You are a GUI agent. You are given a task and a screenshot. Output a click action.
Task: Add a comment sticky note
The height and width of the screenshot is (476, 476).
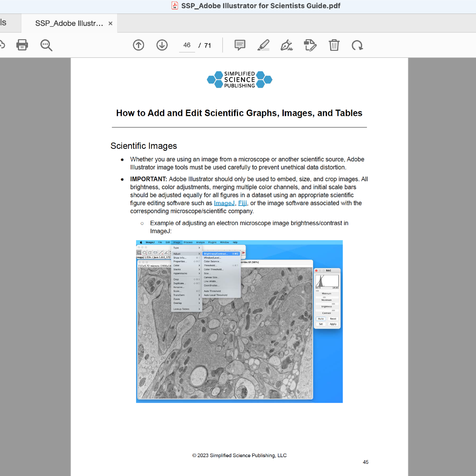coord(240,45)
